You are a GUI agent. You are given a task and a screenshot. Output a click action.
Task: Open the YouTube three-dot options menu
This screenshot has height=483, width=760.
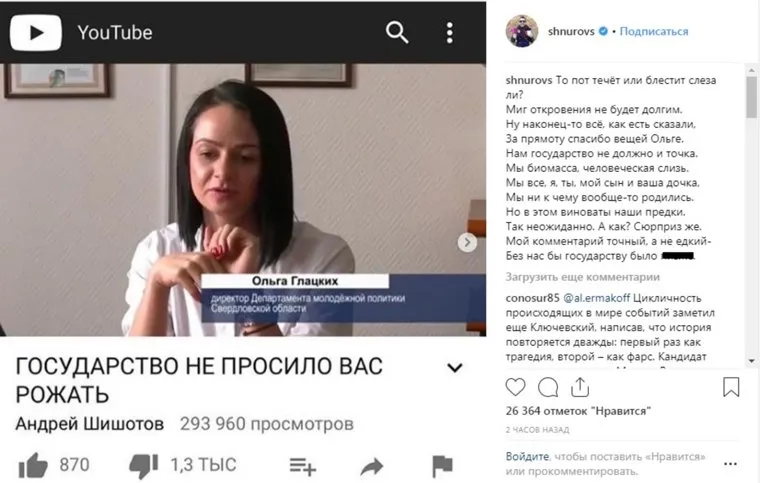pos(450,32)
